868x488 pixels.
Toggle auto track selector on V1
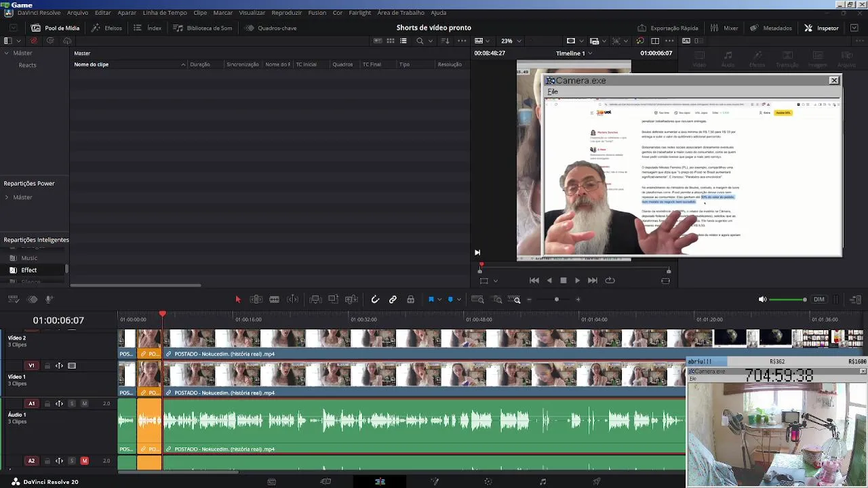click(x=59, y=365)
